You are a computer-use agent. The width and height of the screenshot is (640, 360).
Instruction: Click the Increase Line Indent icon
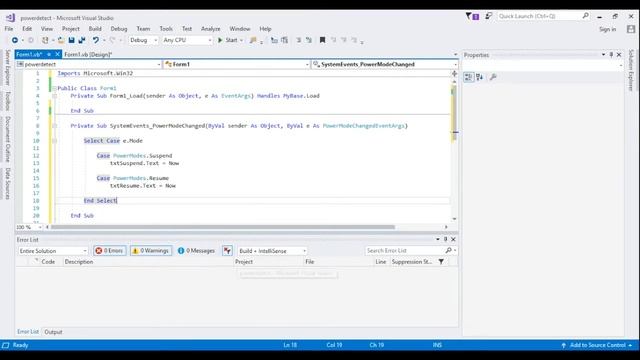click(284, 40)
